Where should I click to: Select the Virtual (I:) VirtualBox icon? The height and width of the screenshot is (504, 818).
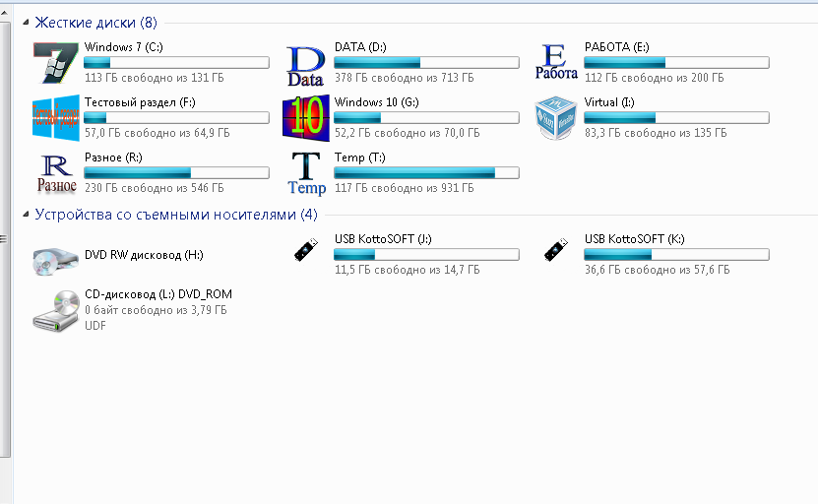pyautogui.click(x=555, y=118)
